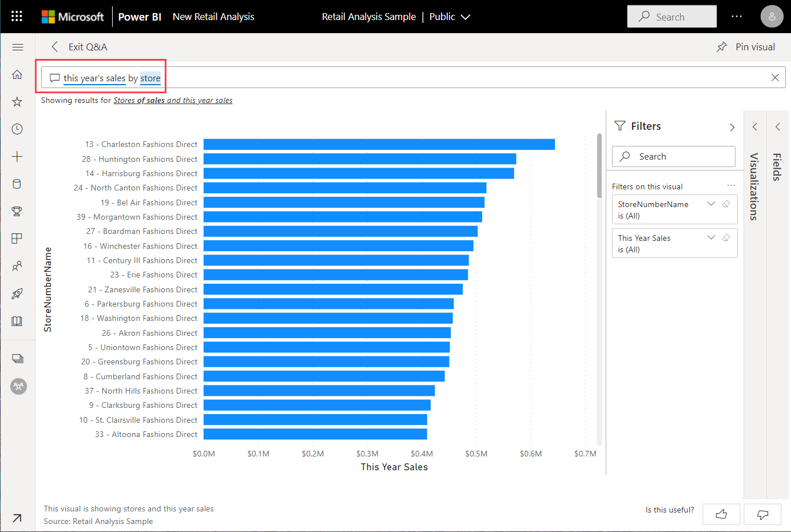Open the Home icon in sidebar
Screen dimensions: 791x532
coord(17,74)
